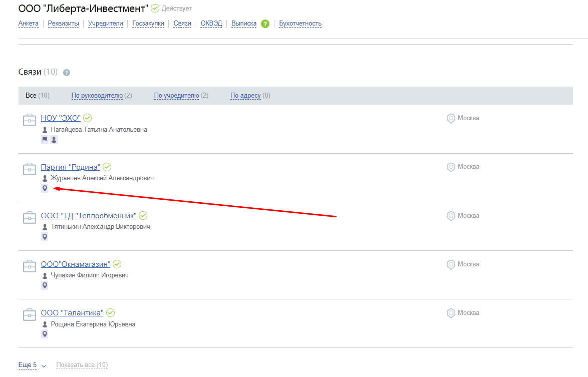Click the briefcase icon for ООО "Талантика"
This screenshot has width=588, height=377.
(29, 315)
